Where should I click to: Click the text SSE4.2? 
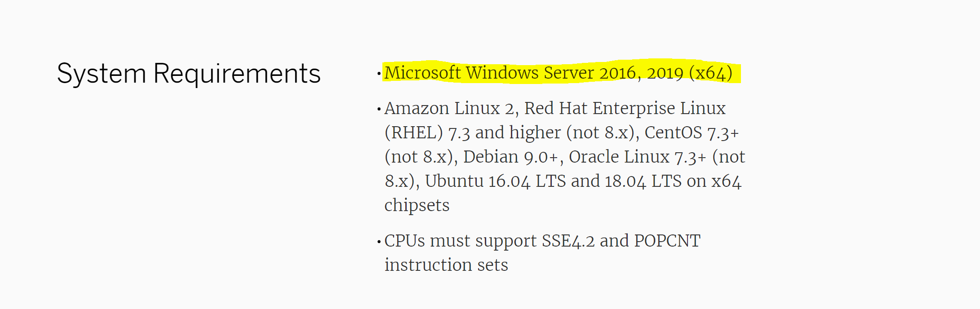tap(568, 241)
